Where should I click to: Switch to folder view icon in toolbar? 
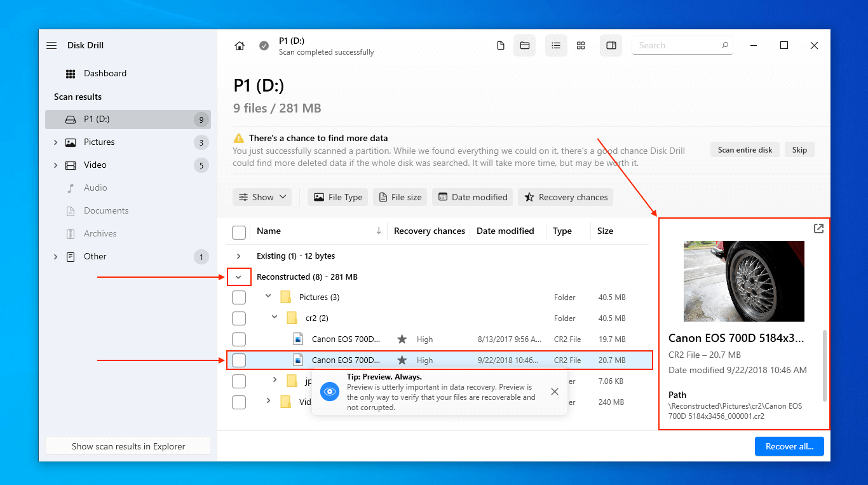[525, 46]
